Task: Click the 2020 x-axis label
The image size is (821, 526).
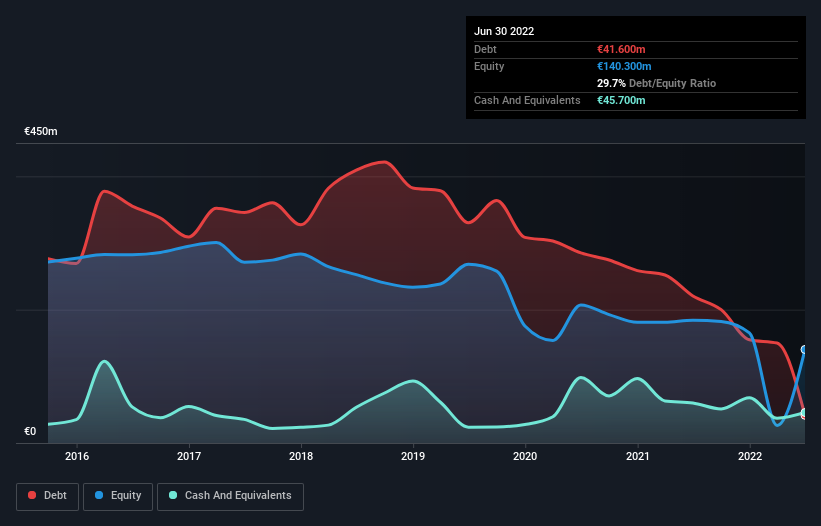Action: coord(525,456)
